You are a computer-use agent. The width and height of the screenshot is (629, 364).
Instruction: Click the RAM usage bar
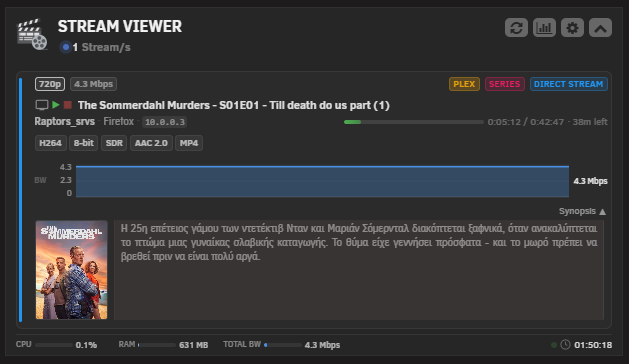157,345
